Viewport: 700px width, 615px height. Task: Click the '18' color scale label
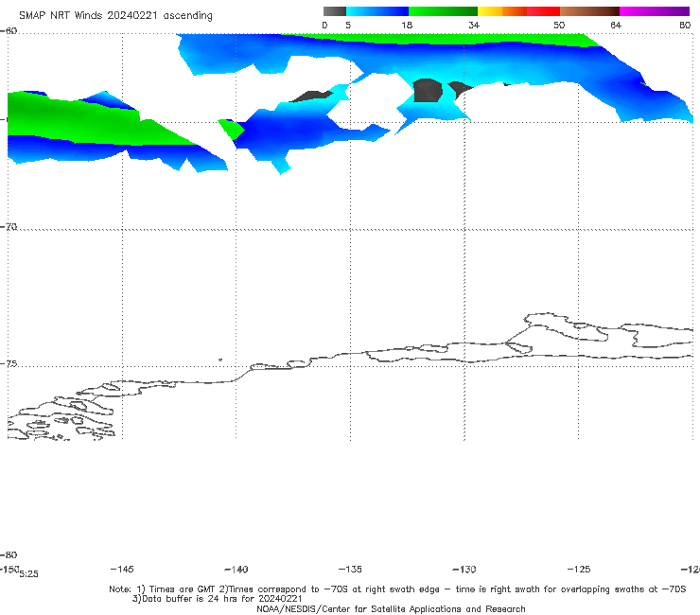pos(407,25)
